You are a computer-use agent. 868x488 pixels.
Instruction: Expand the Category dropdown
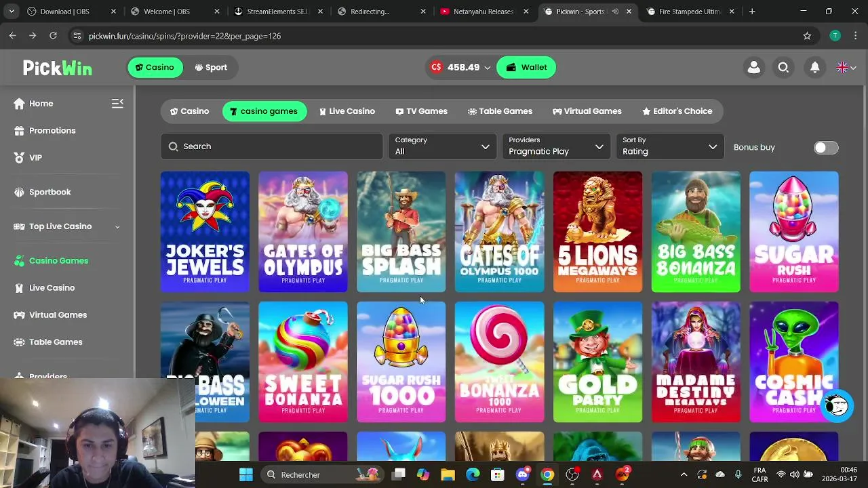click(442, 146)
